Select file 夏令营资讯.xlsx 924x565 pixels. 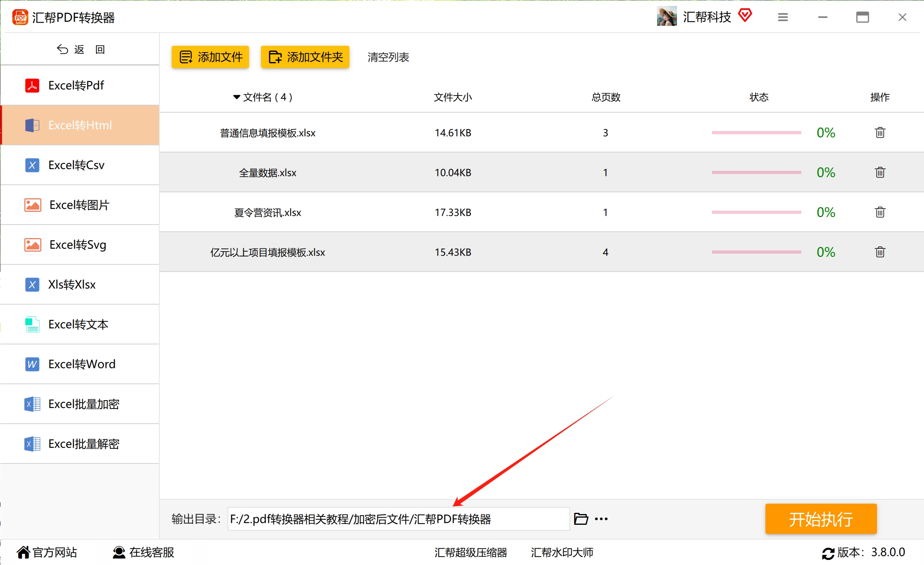(268, 213)
